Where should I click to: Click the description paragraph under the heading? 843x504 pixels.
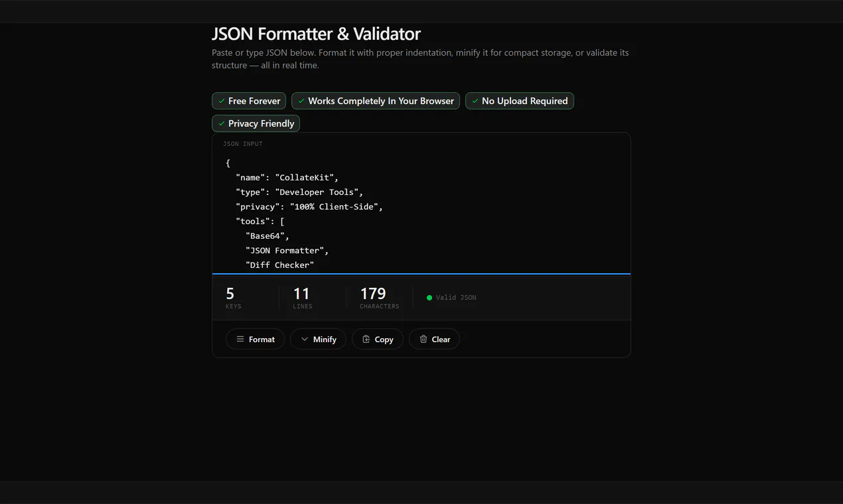pos(420,59)
